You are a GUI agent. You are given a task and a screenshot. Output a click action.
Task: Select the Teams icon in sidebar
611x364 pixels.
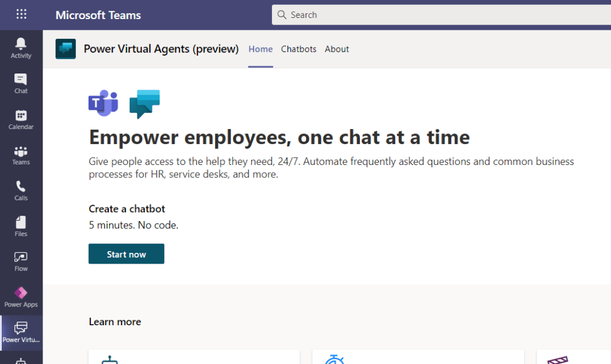[21, 154]
